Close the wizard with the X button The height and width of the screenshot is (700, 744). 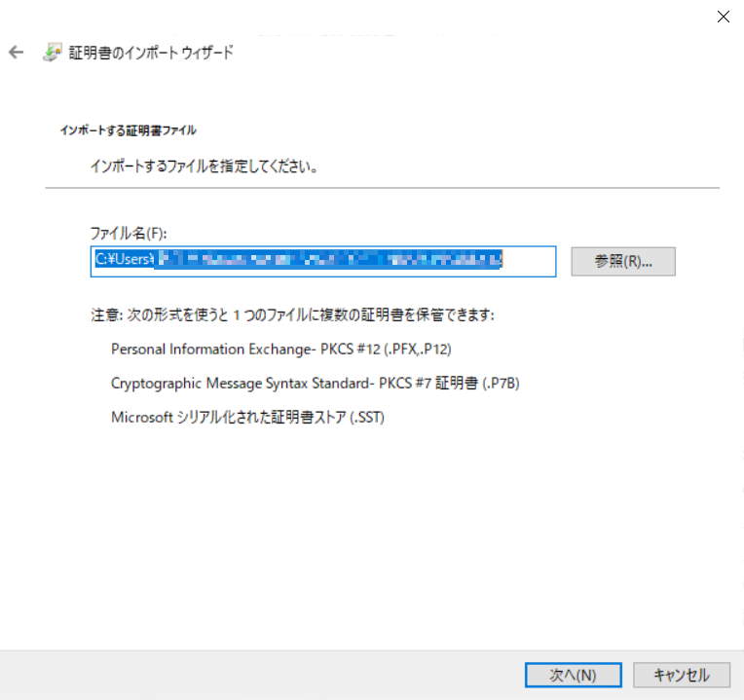(723, 17)
